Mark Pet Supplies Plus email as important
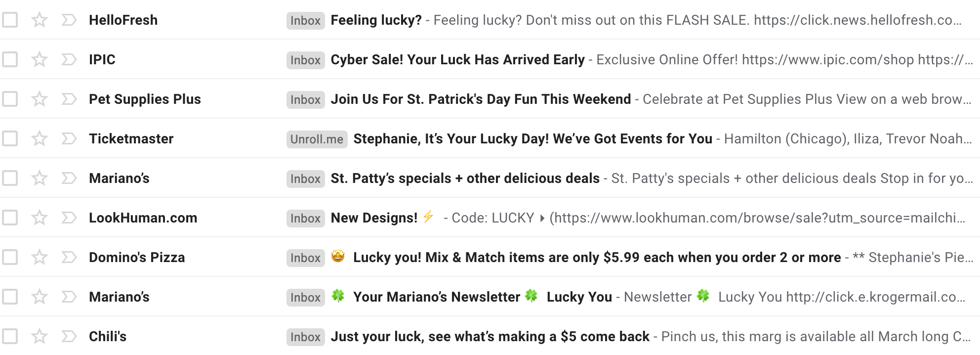The height and width of the screenshot is (355, 980). pos(69,99)
